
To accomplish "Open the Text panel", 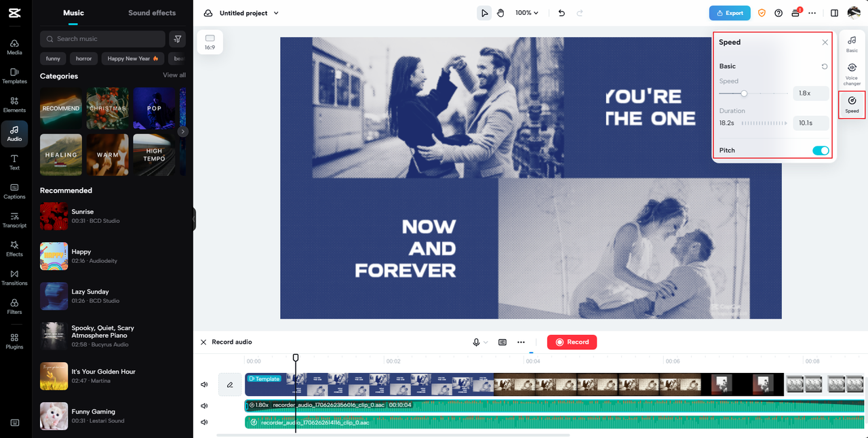I will click(x=14, y=162).
